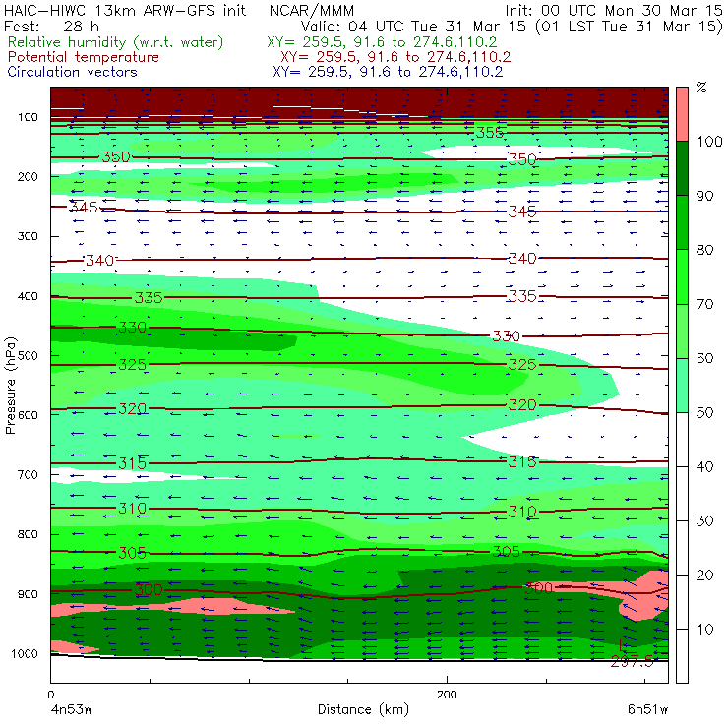Click the '70' label on the colorbar
Viewport: 728px width, 728px height.
704,304
